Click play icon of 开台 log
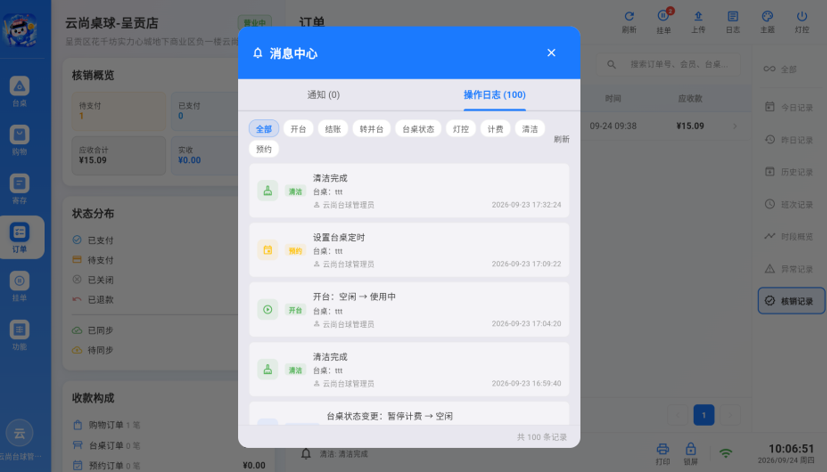This screenshot has width=827, height=472. click(x=267, y=310)
